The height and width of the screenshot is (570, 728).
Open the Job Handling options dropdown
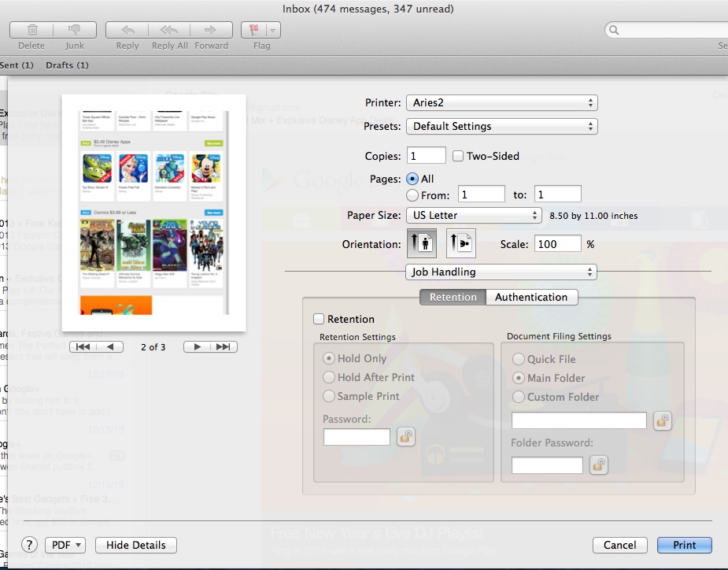point(501,272)
